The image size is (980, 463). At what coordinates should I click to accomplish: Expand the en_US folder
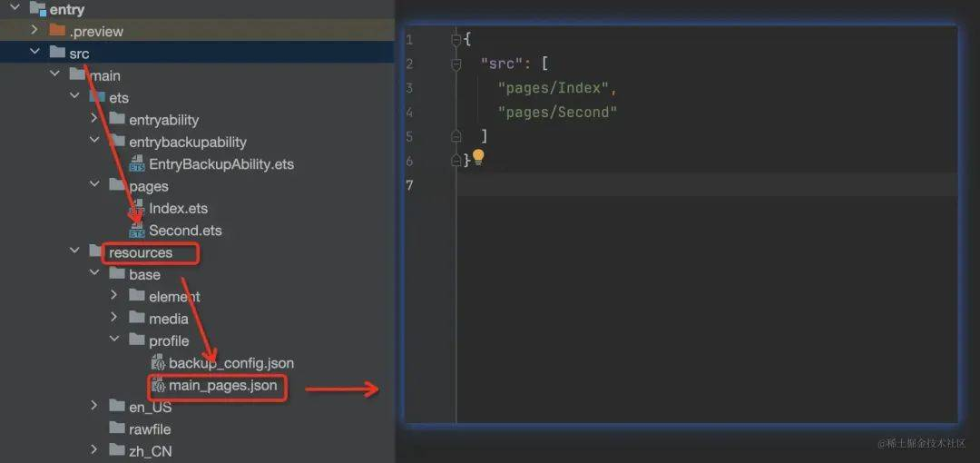[94, 406]
